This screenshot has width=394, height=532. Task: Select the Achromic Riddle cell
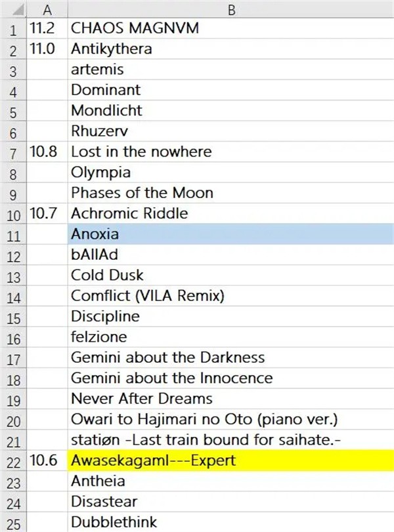click(x=231, y=213)
